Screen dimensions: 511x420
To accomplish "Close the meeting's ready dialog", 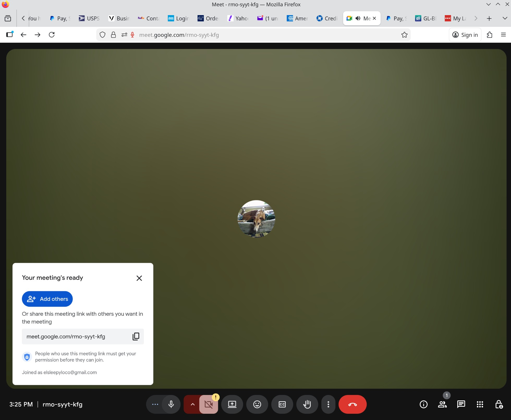I will (x=139, y=278).
